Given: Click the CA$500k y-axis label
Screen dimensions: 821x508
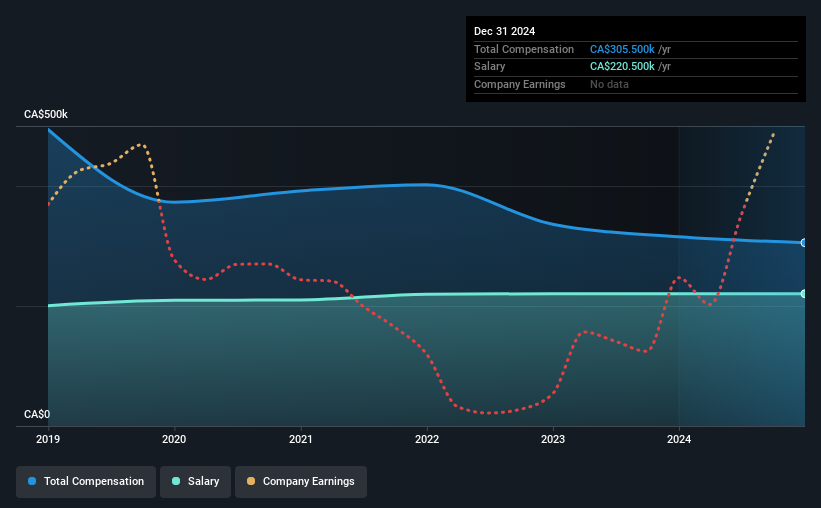Looking at the screenshot, I should tap(46, 114).
